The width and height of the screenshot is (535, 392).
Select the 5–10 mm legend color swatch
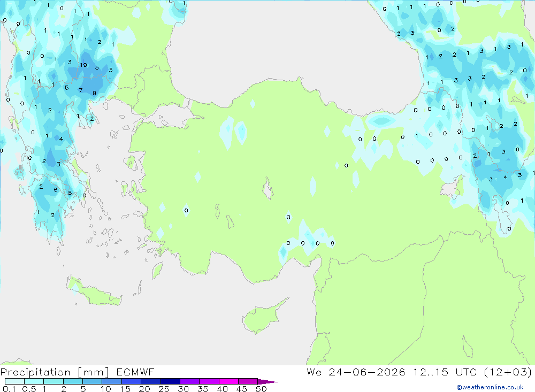click(93, 381)
